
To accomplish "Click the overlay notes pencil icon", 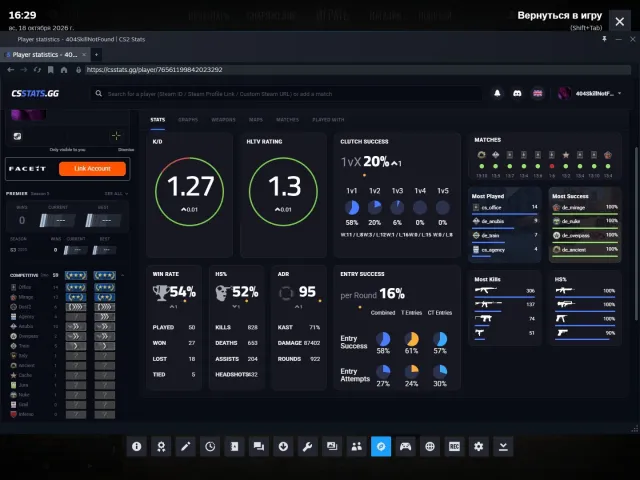I will [x=185, y=447].
